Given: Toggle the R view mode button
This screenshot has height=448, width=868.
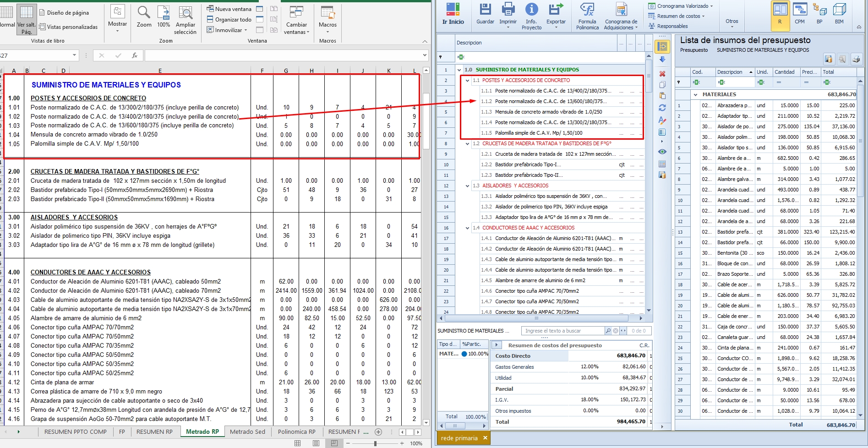Looking at the screenshot, I should pos(780,14).
